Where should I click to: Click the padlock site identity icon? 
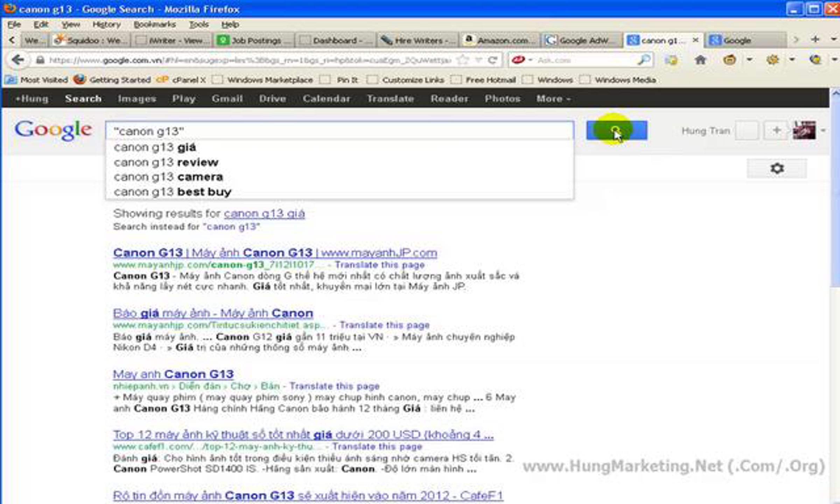pos(40,60)
